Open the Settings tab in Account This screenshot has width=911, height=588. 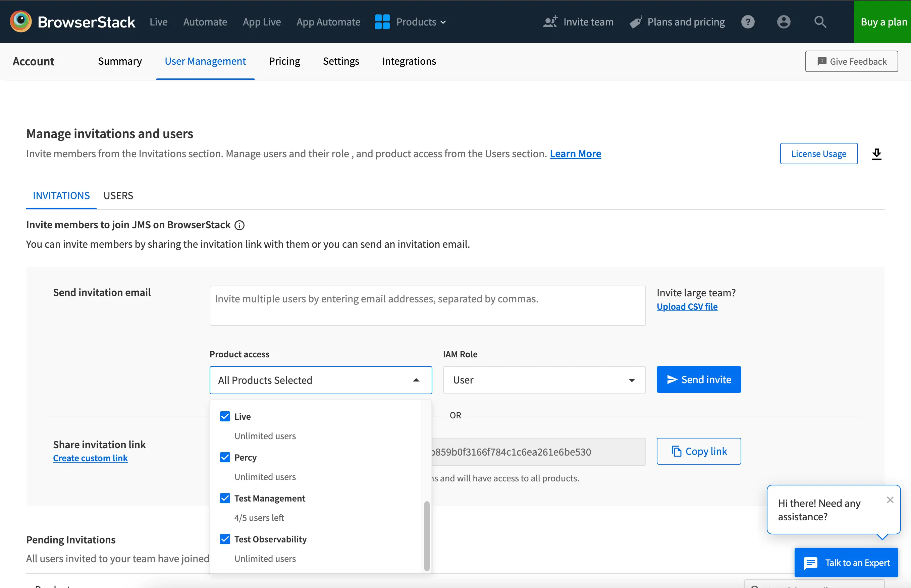[341, 61]
